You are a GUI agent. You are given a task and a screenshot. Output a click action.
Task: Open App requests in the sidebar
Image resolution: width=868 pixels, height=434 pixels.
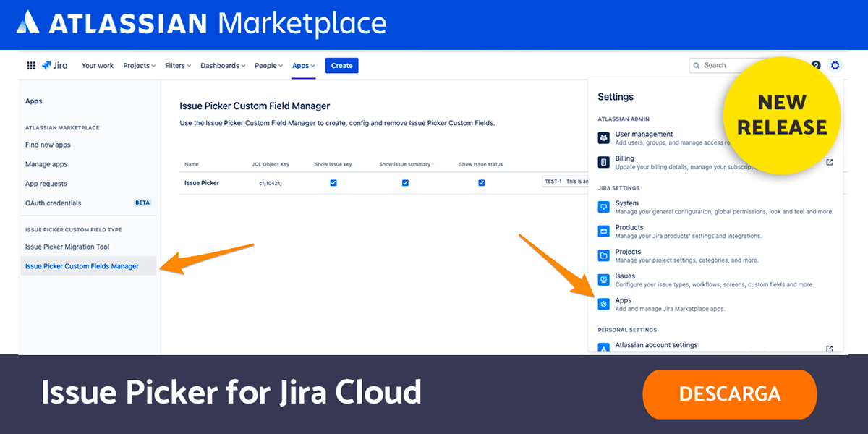point(46,184)
